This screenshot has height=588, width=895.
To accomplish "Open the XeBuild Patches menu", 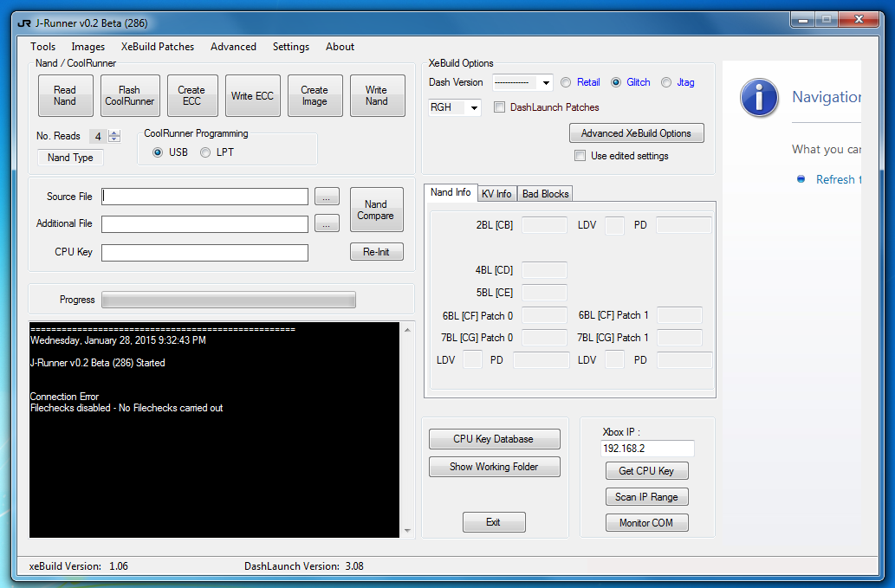I will (x=158, y=47).
